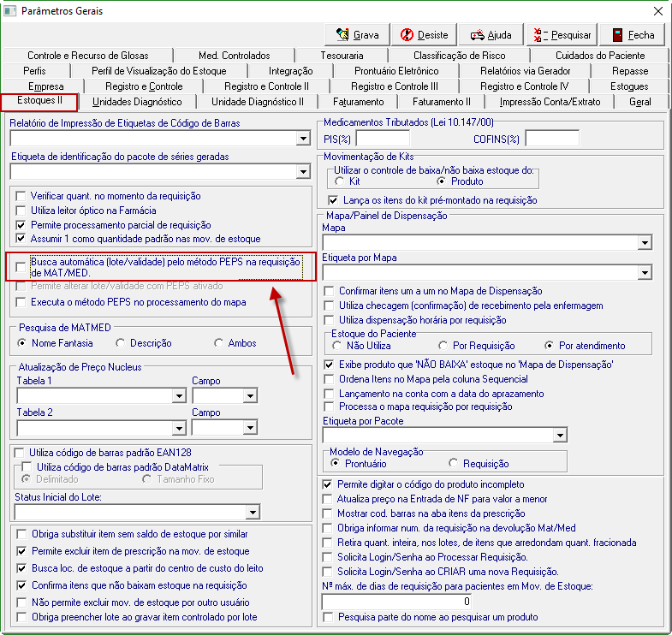Open Ajuda help button
This screenshot has width=672, height=635.
(x=491, y=35)
